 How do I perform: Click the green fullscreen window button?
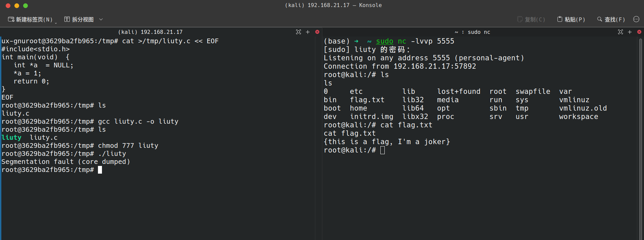pyautogui.click(x=25, y=6)
